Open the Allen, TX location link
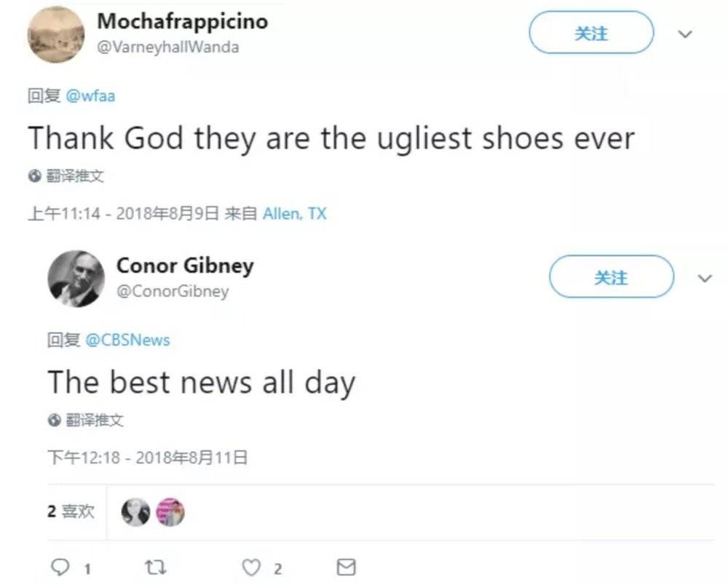The width and height of the screenshot is (728, 585). [x=294, y=213]
